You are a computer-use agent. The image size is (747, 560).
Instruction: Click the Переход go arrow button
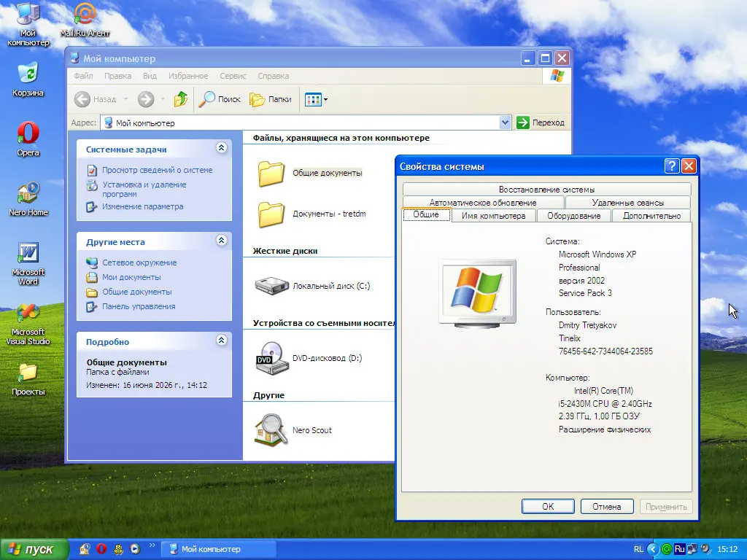541,122
